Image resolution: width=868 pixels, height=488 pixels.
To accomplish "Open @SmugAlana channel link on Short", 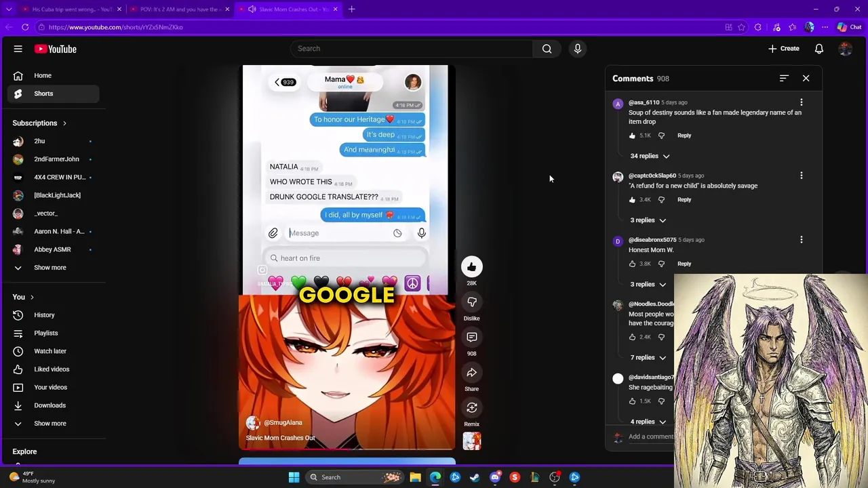I will tap(283, 423).
